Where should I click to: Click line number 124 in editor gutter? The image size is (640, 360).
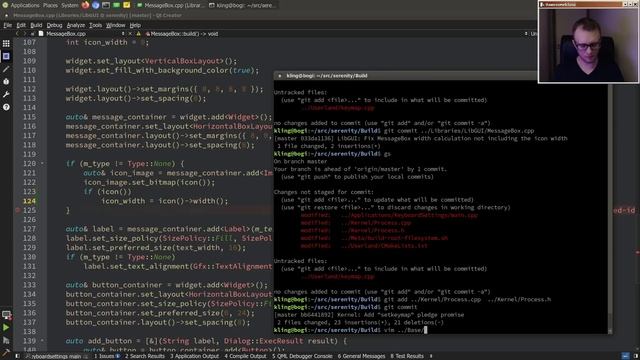click(29, 201)
